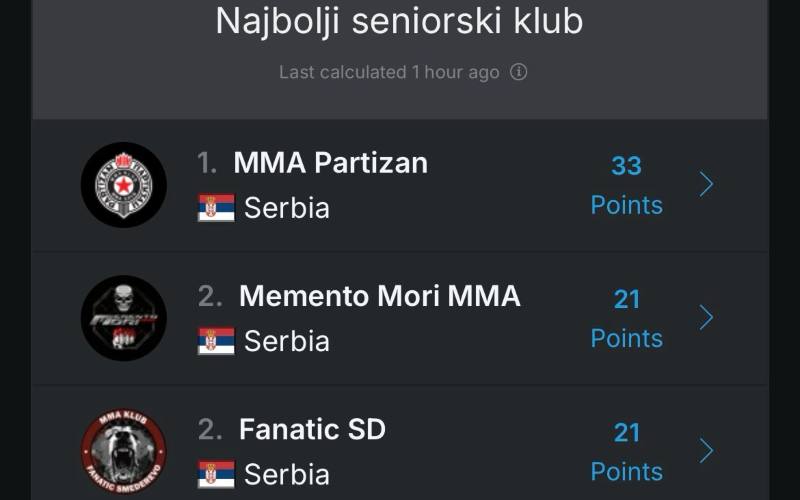Click Serbia flag under MMA Partizan
This screenshot has width=800, height=500.
coord(216,208)
